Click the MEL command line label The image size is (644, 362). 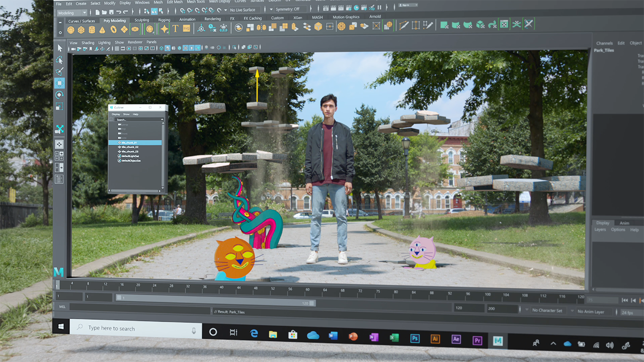click(x=62, y=306)
